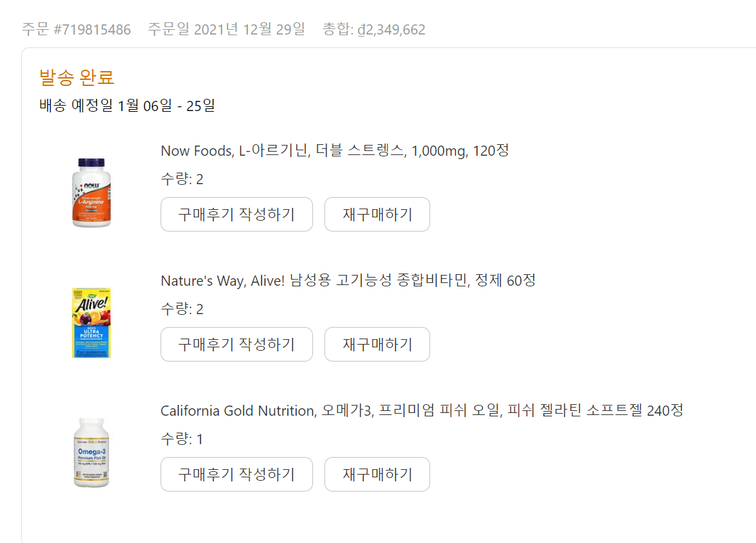
Task: Open California Gold Nutrition 오메가3 title link
Action: tap(421, 410)
